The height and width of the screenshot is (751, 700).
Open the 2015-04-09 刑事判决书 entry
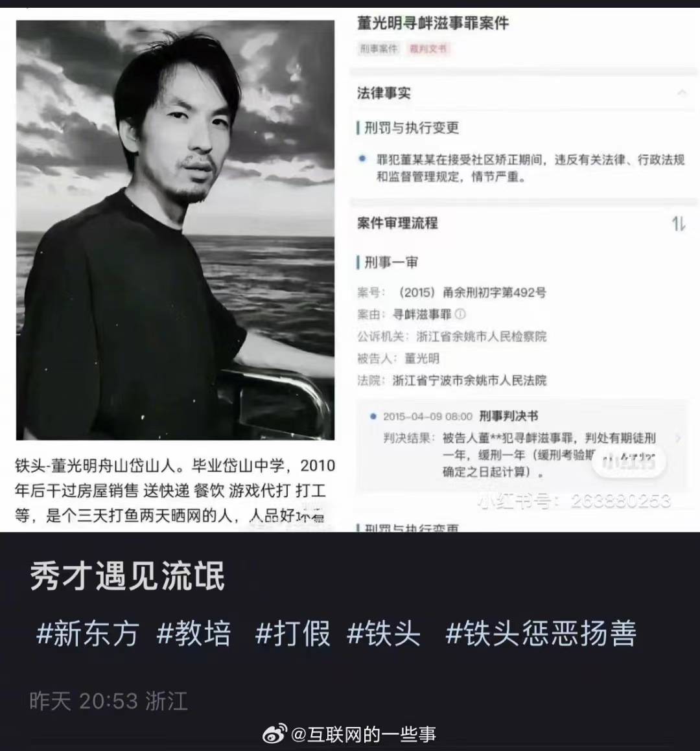(x=521, y=443)
